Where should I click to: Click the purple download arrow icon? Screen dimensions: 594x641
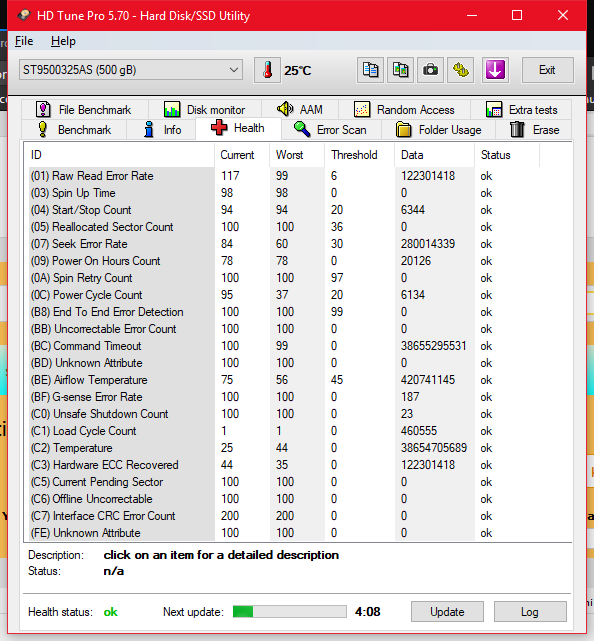(x=495, y=70)
